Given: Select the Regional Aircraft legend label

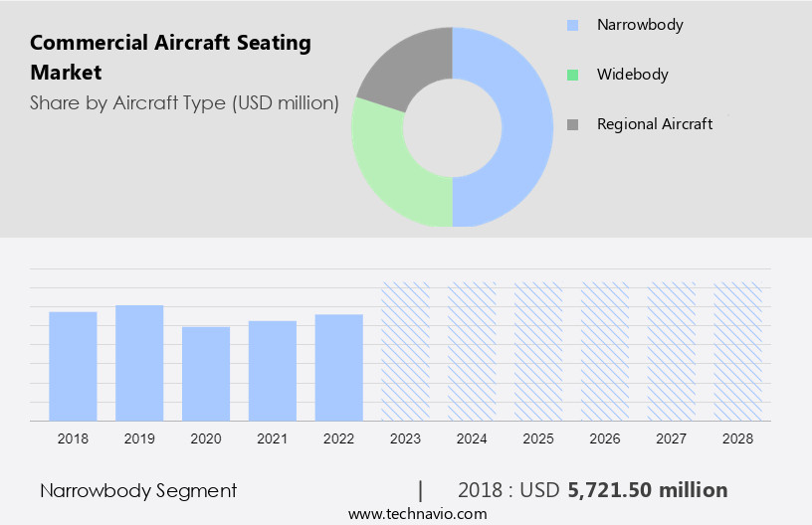Looking at the screenshot, I should click(x=655, y=124).
